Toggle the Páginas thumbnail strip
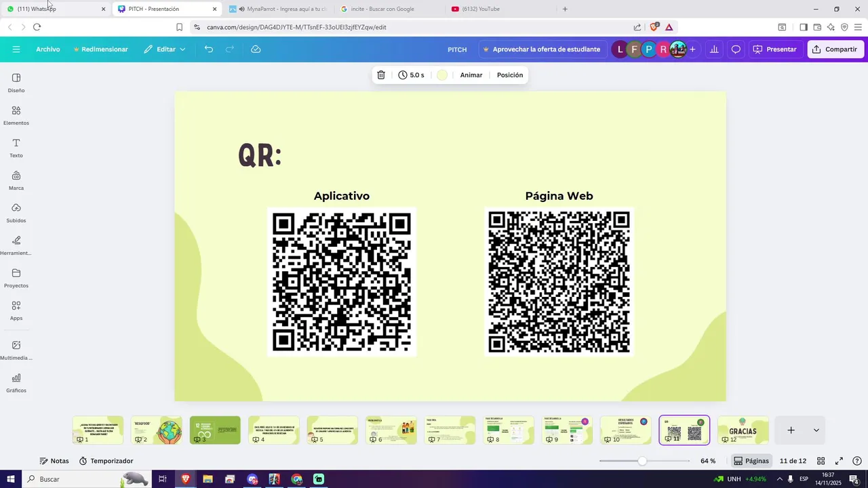Image resolution: width=868 pixels, height=488 pixels. click(751, 461)
